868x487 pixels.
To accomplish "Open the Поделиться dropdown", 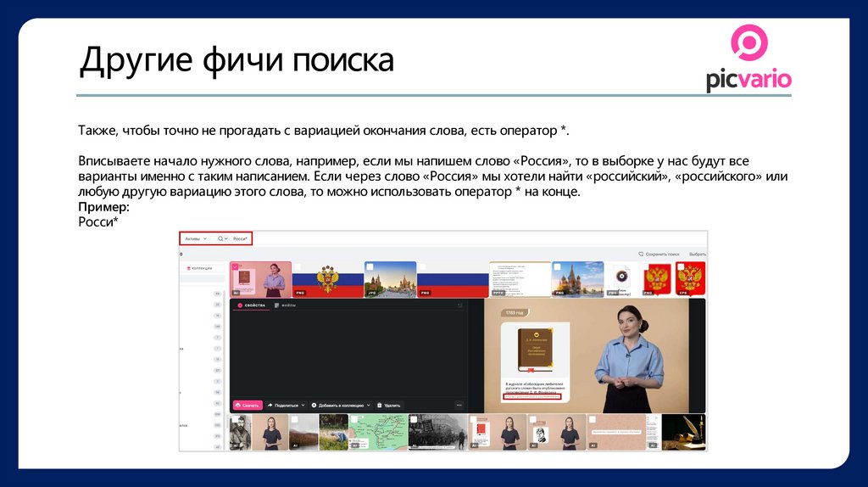I will click(x=287, y=405).
